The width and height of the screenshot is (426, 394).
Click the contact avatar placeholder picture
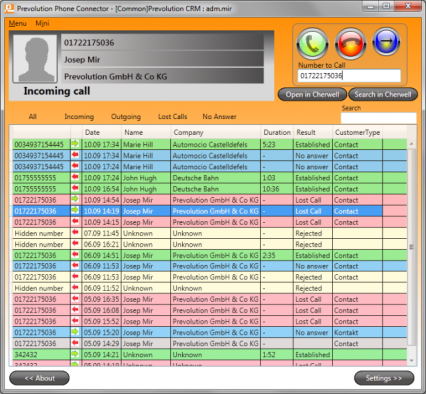[x=35, y=59]
